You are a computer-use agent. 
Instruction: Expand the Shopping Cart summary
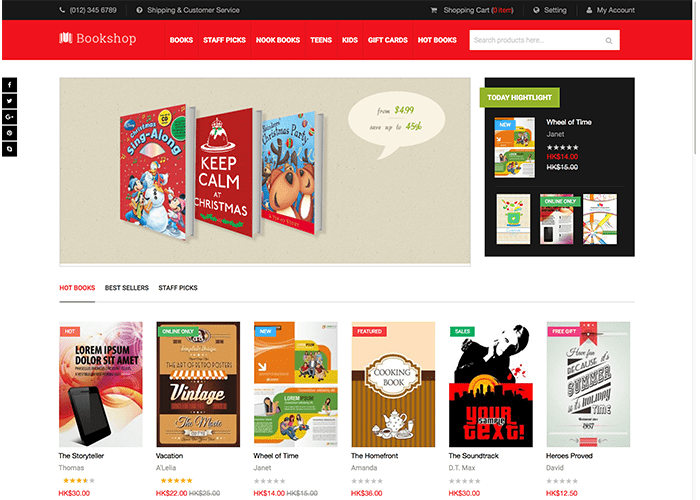(472, 10)
